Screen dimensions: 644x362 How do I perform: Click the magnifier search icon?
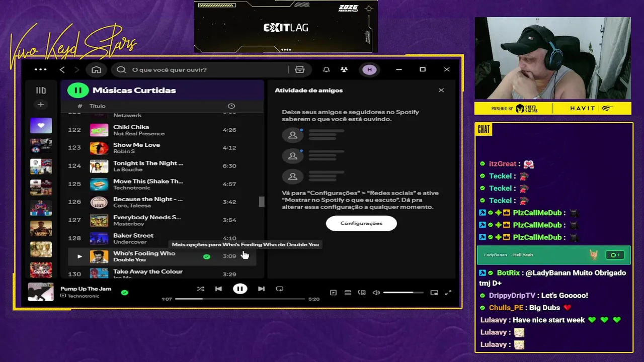tap(121, 69)
